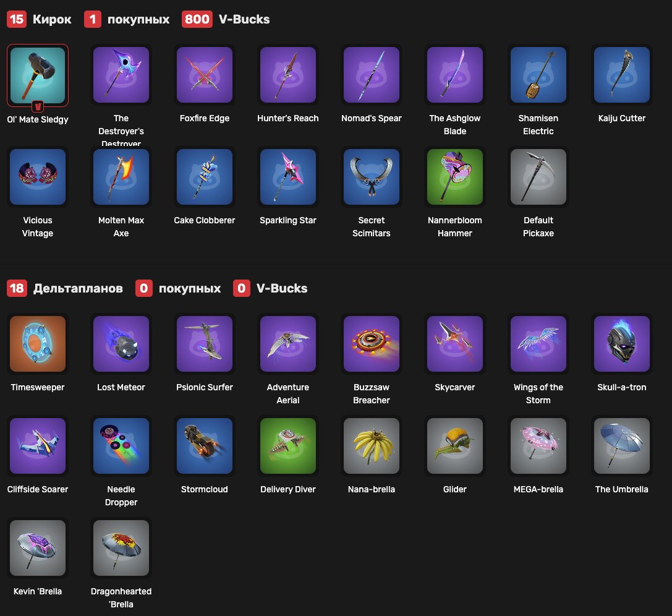Click the 15 pickaxes count badge

point(17,19)
